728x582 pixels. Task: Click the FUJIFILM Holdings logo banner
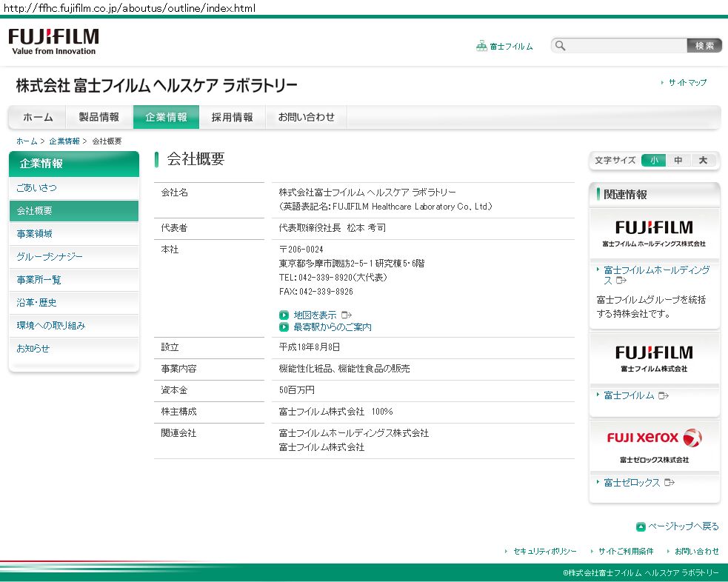(654, 233)
